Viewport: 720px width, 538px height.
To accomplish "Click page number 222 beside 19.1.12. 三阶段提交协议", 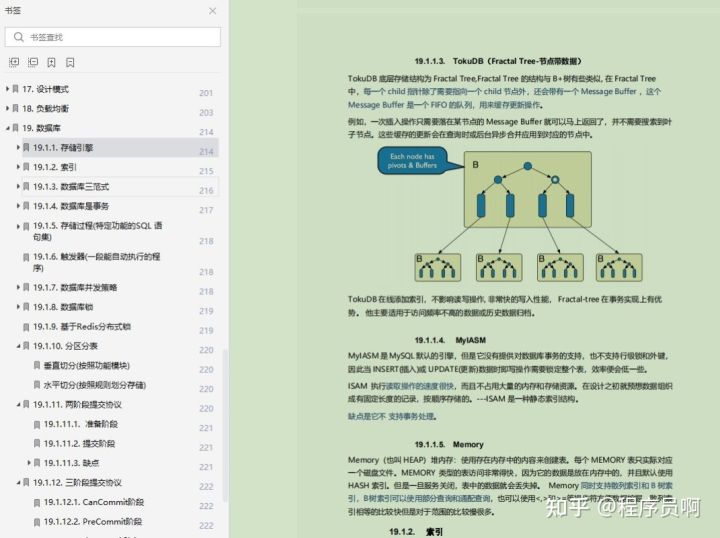I will pyautogui.click(x=206, y=487).
